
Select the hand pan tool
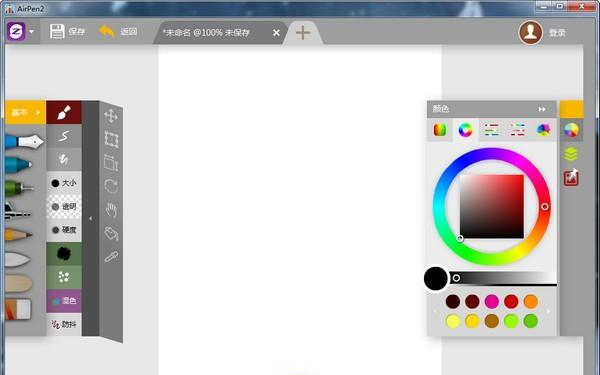click(x=111, y=210)
